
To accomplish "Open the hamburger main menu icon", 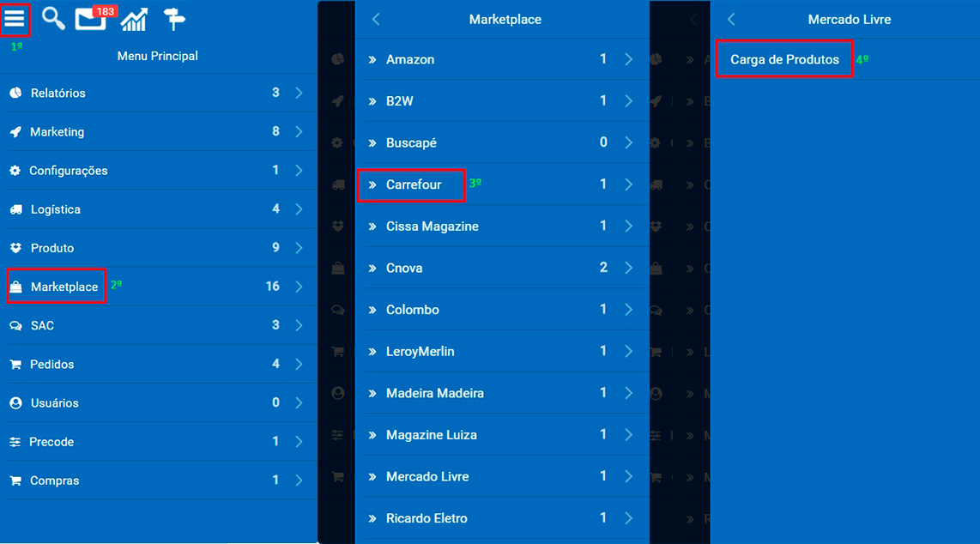I will [x=15, y=19].
